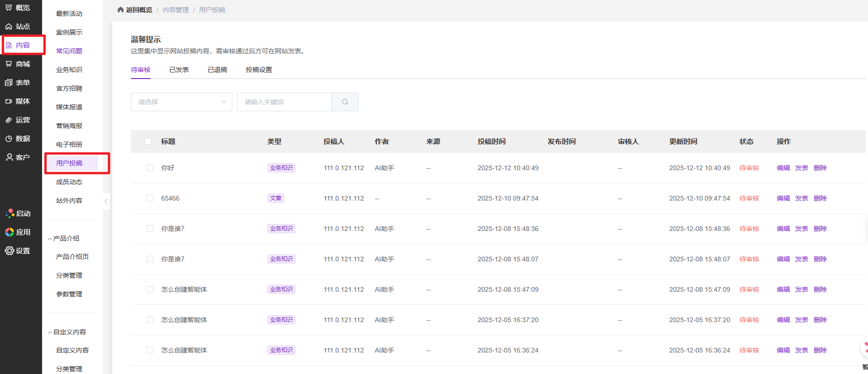Open the 数据 data chart icon

click(x=9, y=139)
